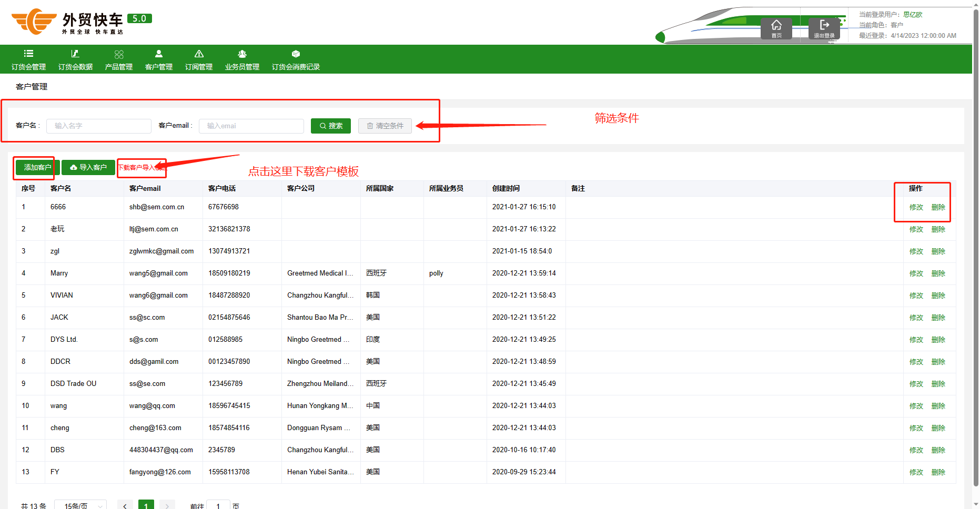This screenshot has width=980, height=509.
Task: Open the 订货会数据 chart icon
Action: click(75, 54)
